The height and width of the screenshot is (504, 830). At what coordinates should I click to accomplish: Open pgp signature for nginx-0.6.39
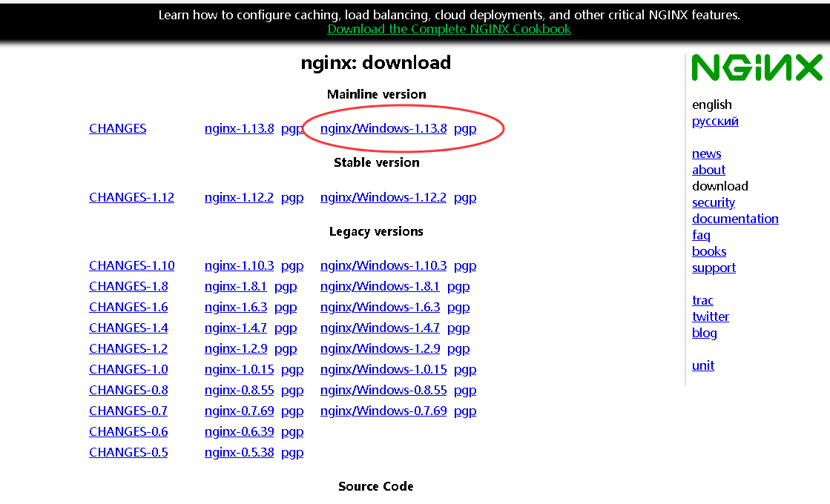point(292,432)
